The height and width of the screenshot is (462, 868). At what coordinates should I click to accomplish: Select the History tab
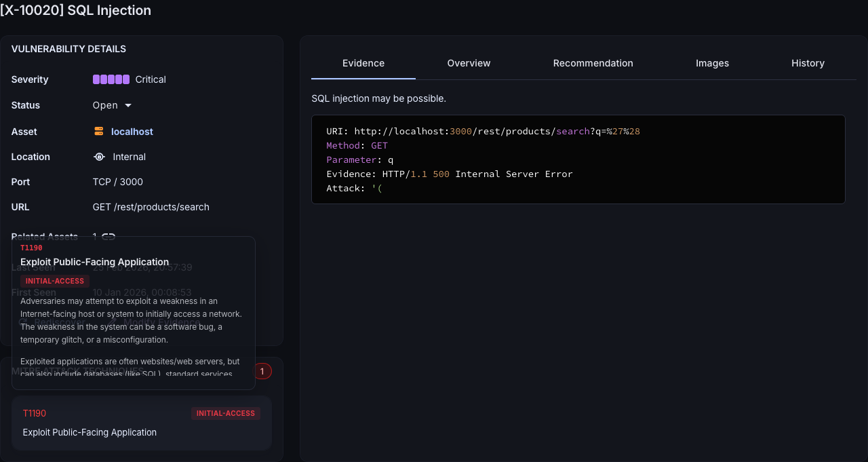(x=808, y=63)
